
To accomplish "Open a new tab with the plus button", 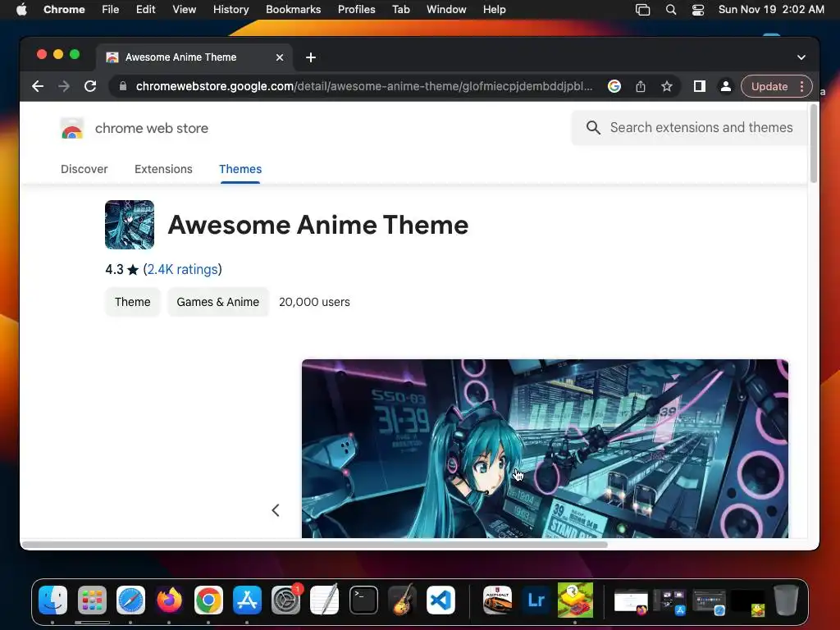I will [x=311, y=57].
